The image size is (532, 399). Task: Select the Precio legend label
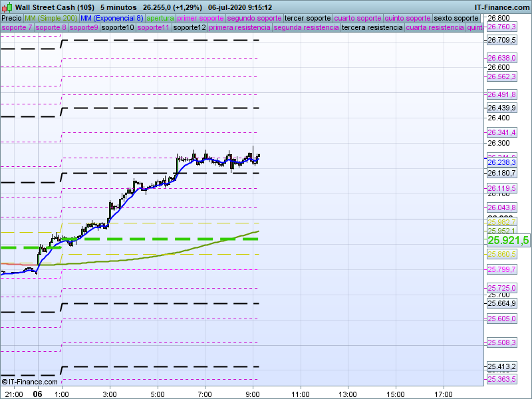click(11, 18)
